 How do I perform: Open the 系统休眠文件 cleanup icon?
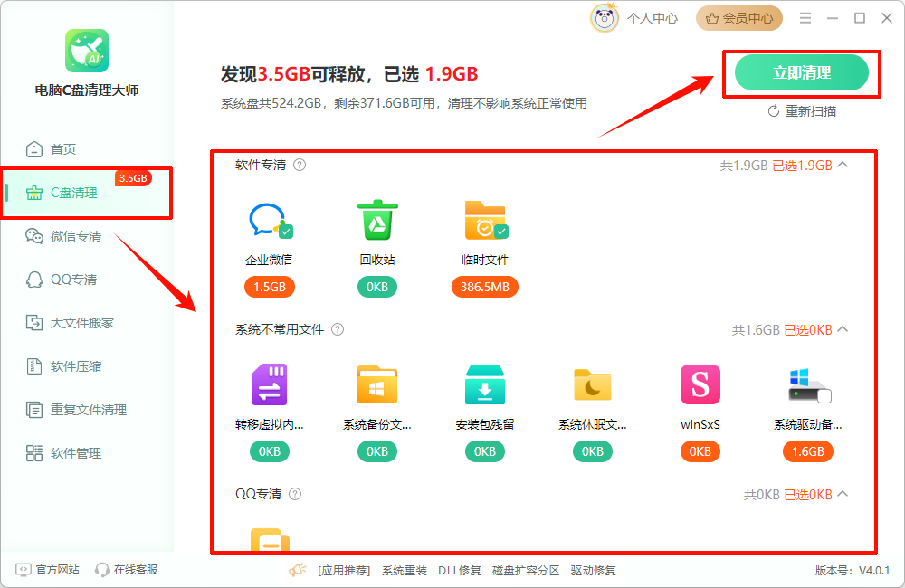point(592,384)
